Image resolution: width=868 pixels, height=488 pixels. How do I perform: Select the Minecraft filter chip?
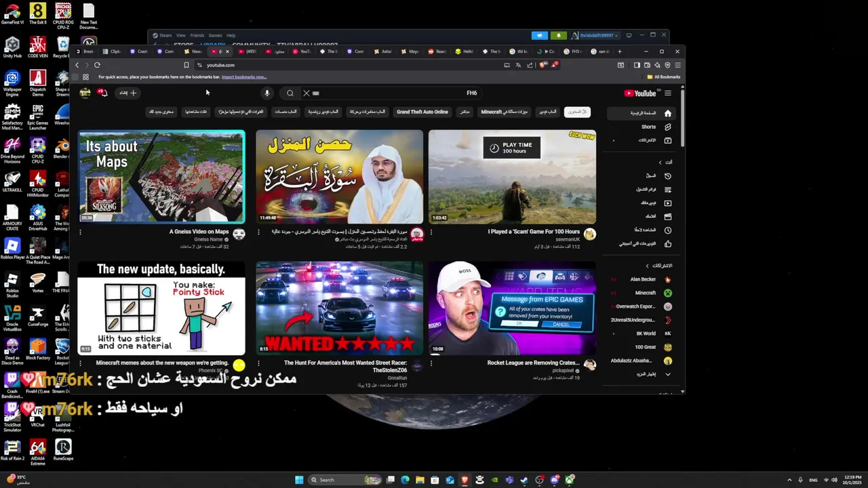click(x=505, y=112)
